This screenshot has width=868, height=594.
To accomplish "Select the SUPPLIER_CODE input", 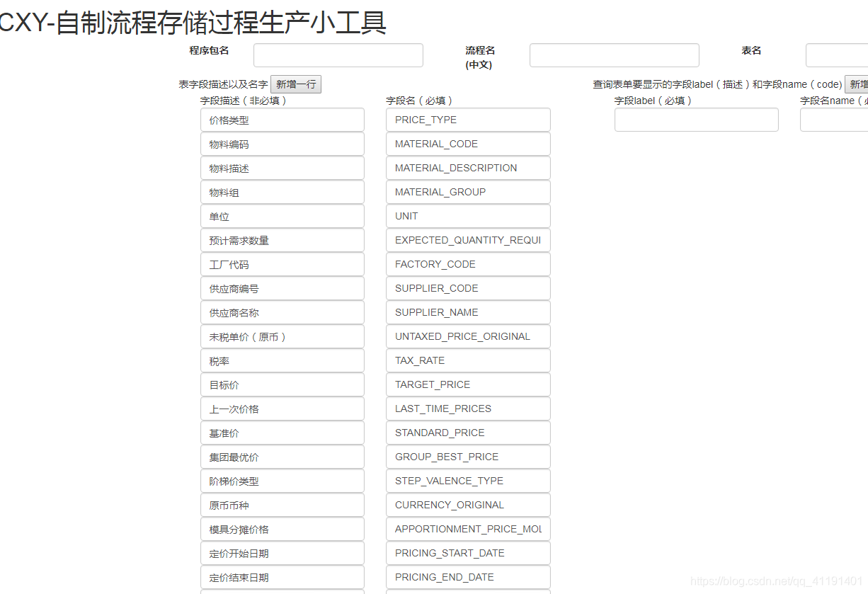I will [x=468, y=288].
